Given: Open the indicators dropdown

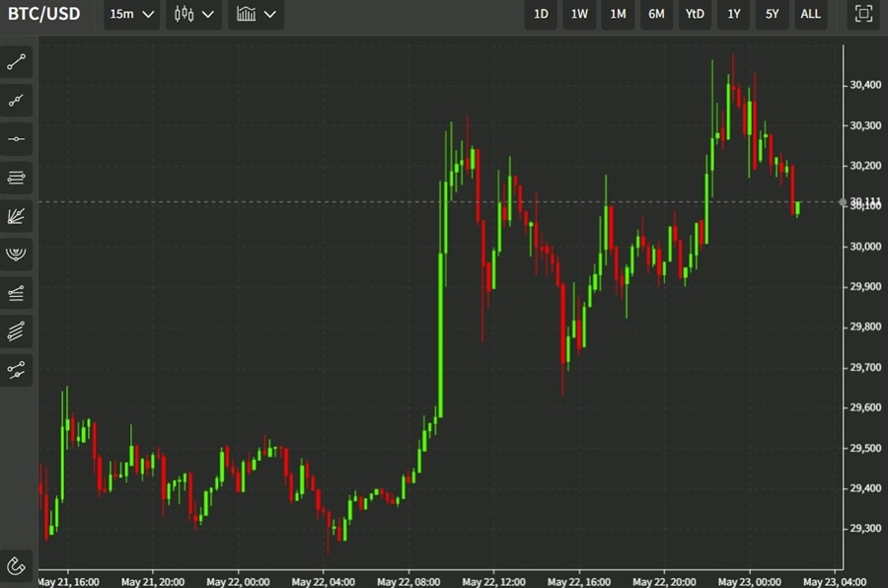Looking at the screenshot, I should 256,14.
